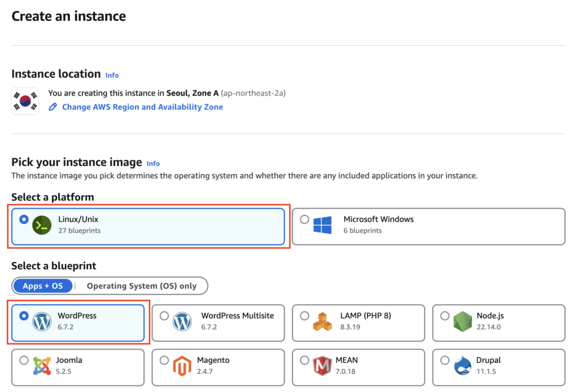This screenshot has height=392, width=578.
Task: Pick the Joomla blueprint radio button
Action: point(24,360)
